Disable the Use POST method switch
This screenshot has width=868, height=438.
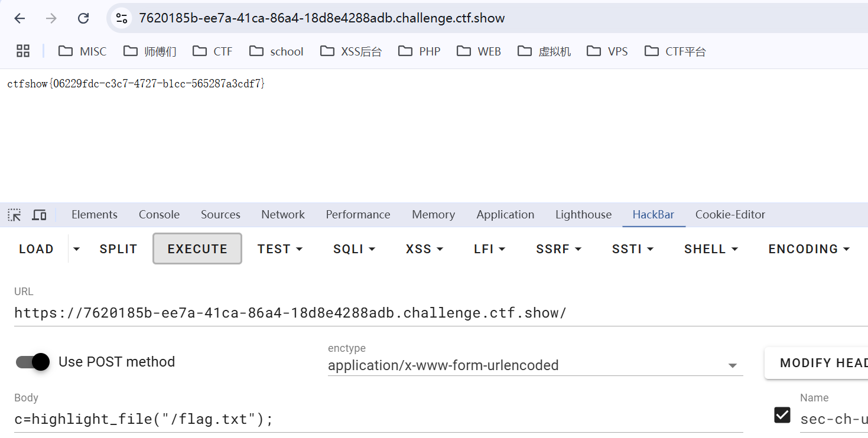[x=32, y=362]
